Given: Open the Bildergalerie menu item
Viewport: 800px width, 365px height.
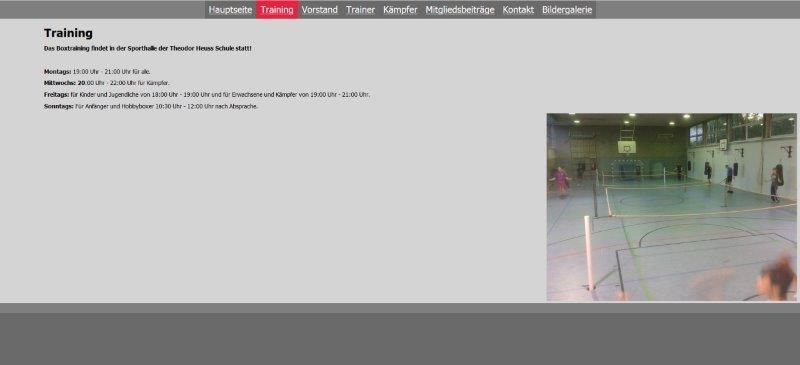Looking at the screenshot, I should tap(567, 10).
